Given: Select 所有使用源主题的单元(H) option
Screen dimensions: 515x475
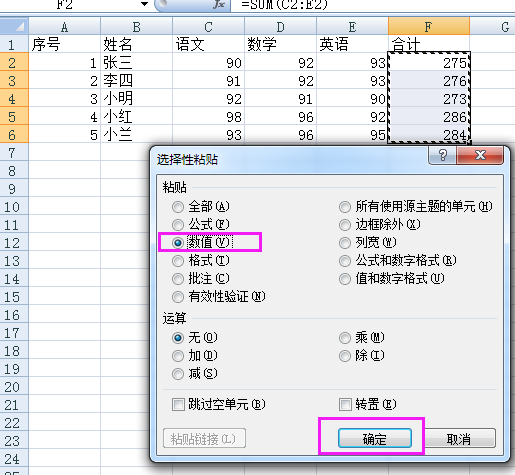Looking at the screenshot, I should [416, 207].
